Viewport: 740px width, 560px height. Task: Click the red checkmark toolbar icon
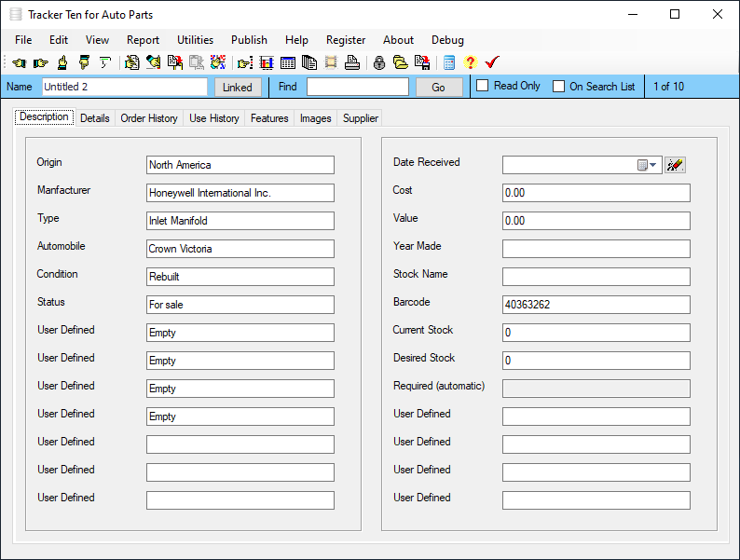pos(492,63)
